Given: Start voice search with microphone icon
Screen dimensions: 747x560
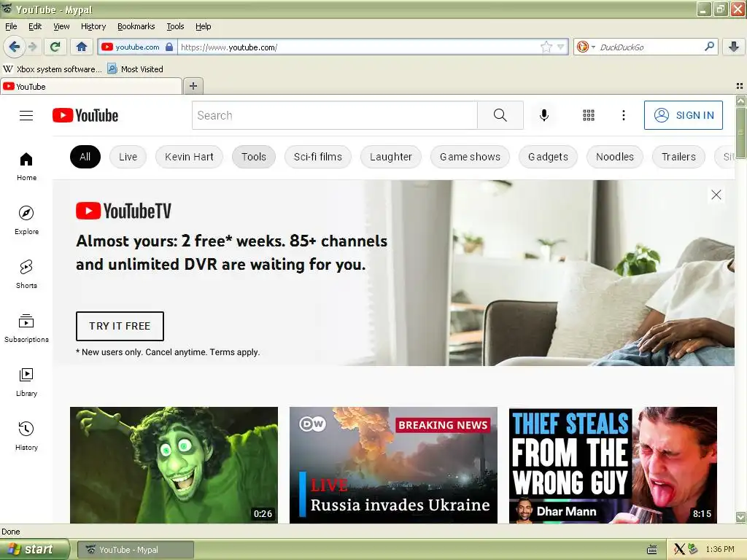Looking at the screenshot, I should (544, 115).
